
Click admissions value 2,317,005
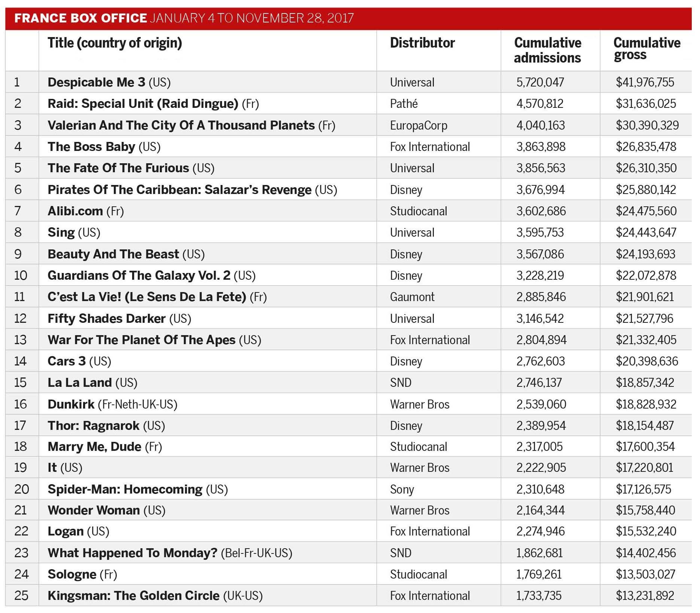[x=539, y=446]
